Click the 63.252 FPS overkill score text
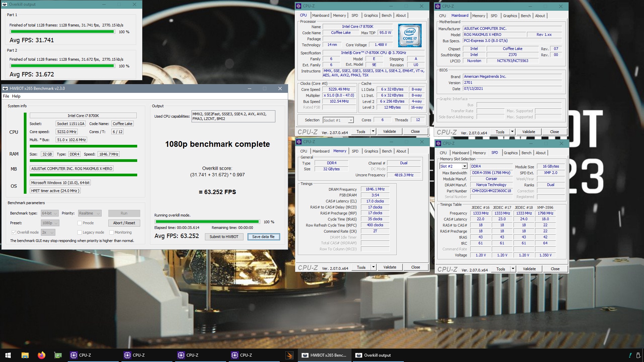Screen dimensions: 644x362 [x=217, y=192]
